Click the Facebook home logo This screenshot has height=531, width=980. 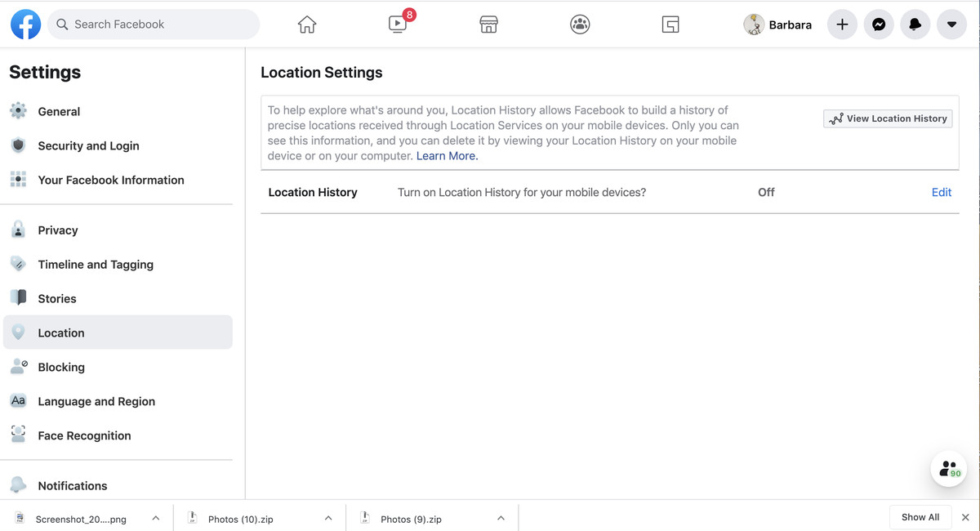pos(25,24)
